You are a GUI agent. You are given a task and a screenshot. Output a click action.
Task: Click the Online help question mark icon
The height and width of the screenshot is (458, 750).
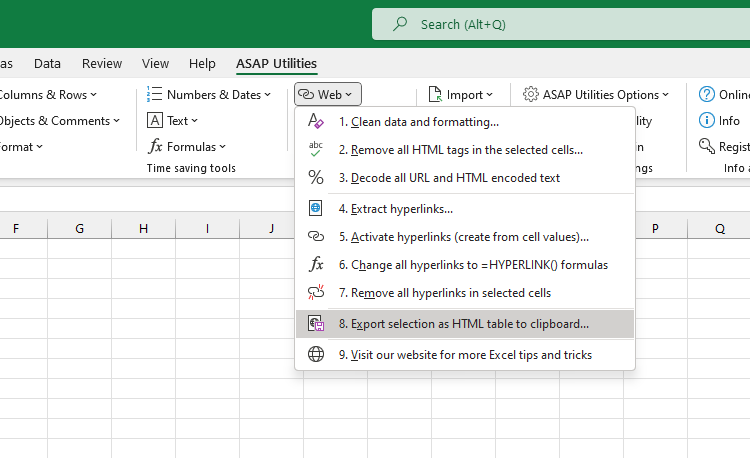click(x=706, y=94)
